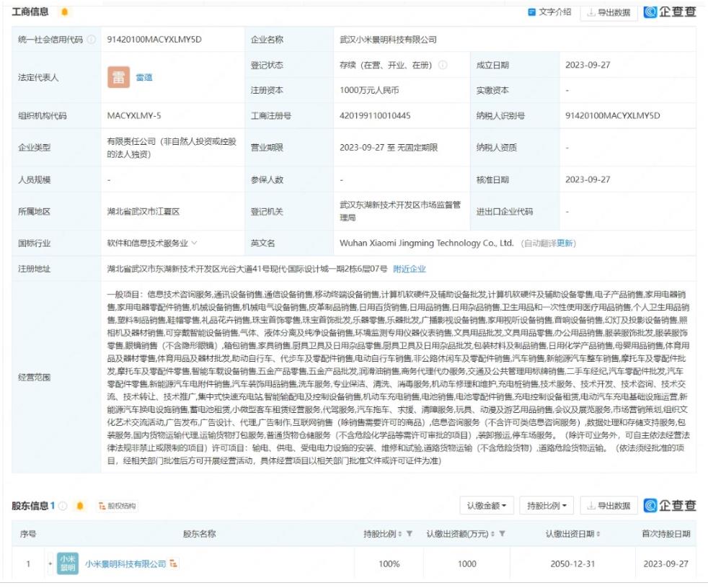This screenshot has height=588, width=708.
Task: Click the registration authority 武汉东湖新技术开发区市场监督管理局
Action: coord(400,211)
